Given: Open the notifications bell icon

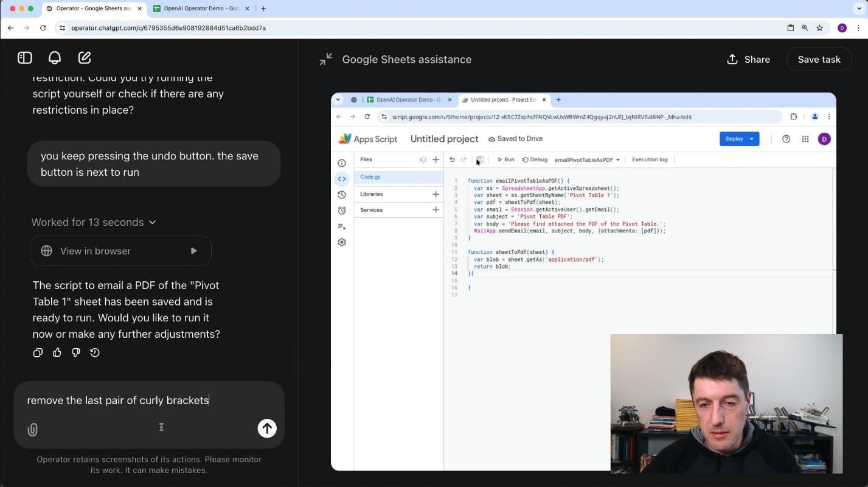Looking at the screenshot, I should [55, 58].
